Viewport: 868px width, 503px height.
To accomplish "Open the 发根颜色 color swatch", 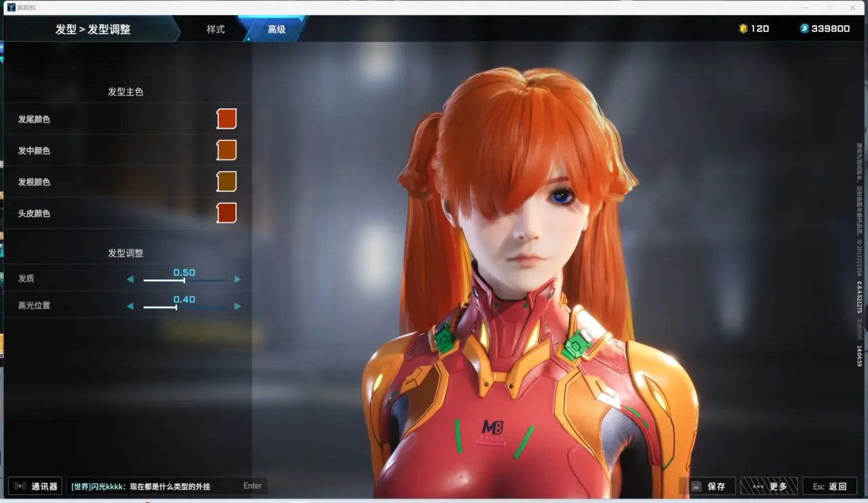I will coord(226,182).
